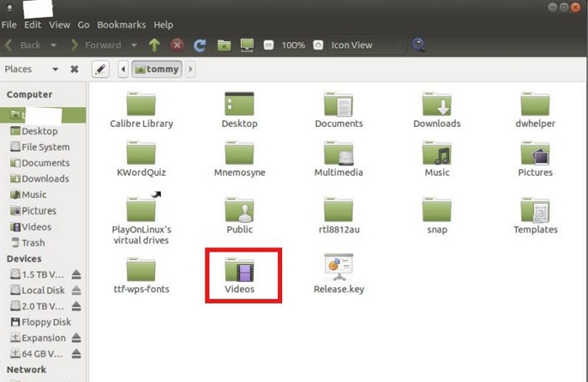The image size is (588, 382).
Task: Close the sidebar with the X button
Action: coord(74,69)
